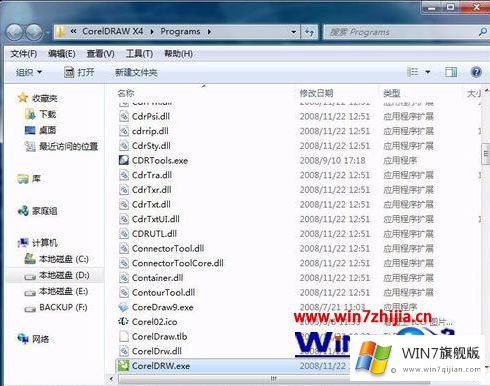Select the CdrTxt.dll file name
This screenshot has width=490, height=386.
point(151,204)
